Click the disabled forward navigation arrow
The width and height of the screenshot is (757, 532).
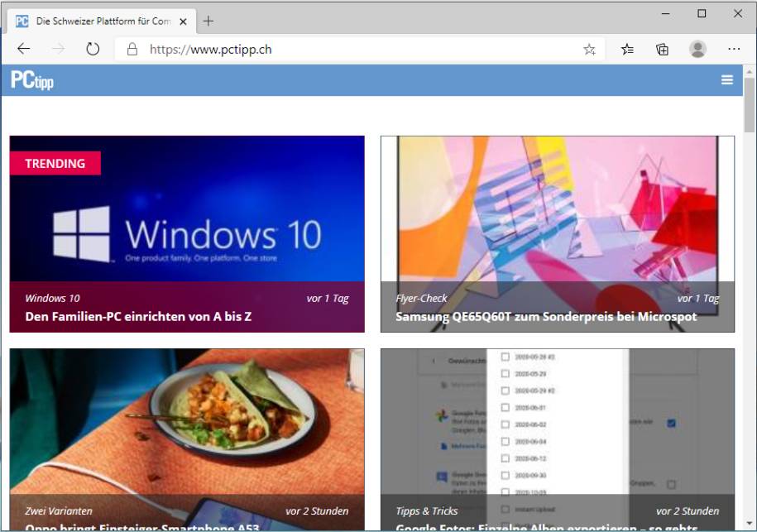(59, 49)
